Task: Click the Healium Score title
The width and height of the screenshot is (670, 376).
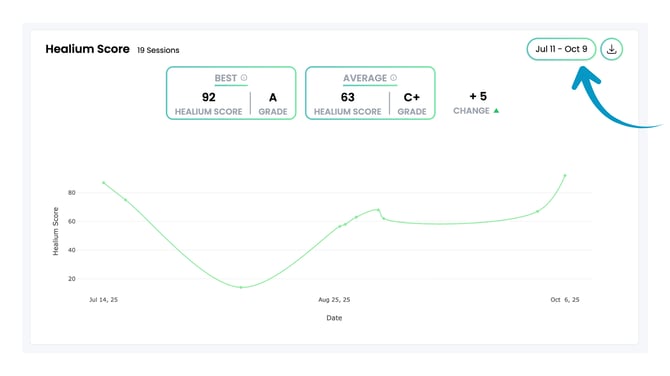Action: point(88,49)
